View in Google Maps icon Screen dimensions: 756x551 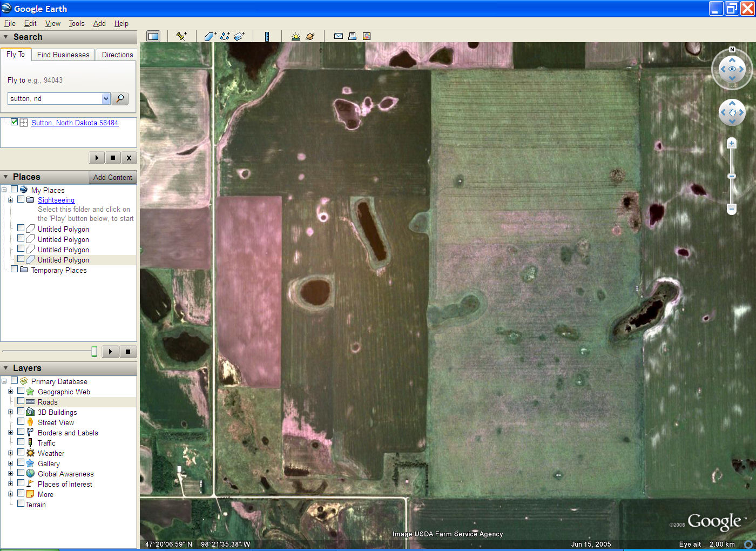367,36
